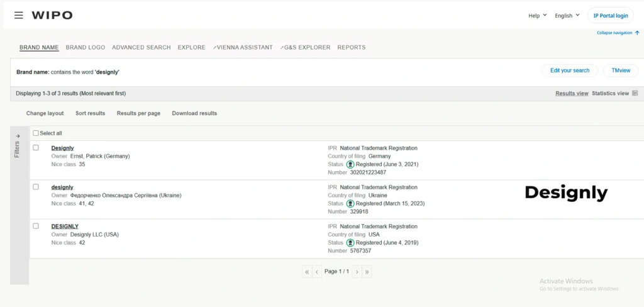Expand the Filters panel arrow
Image resolution: width=644 pixels, height=307 pixels.
(x=18, y=136)
